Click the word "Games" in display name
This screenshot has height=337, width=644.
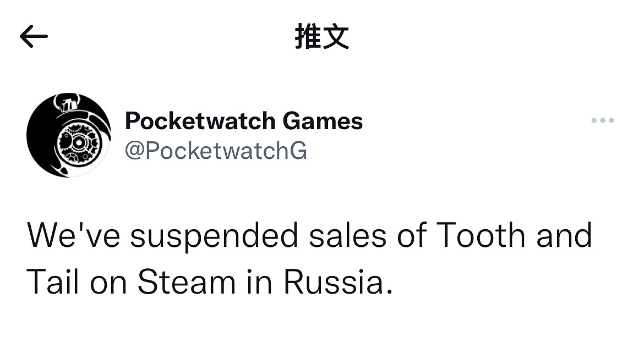323,121
